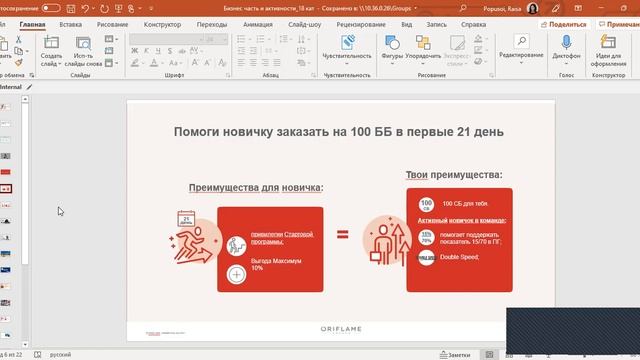The width and height of the screenshot is (640, 360).
Task: Toggle bulleted list
Action: (241, 39)
